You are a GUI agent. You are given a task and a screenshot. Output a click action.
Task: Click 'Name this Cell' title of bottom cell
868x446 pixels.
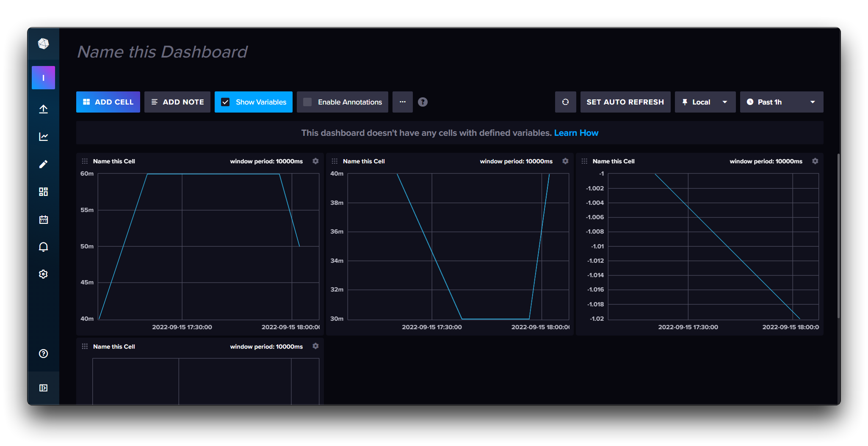114,347
